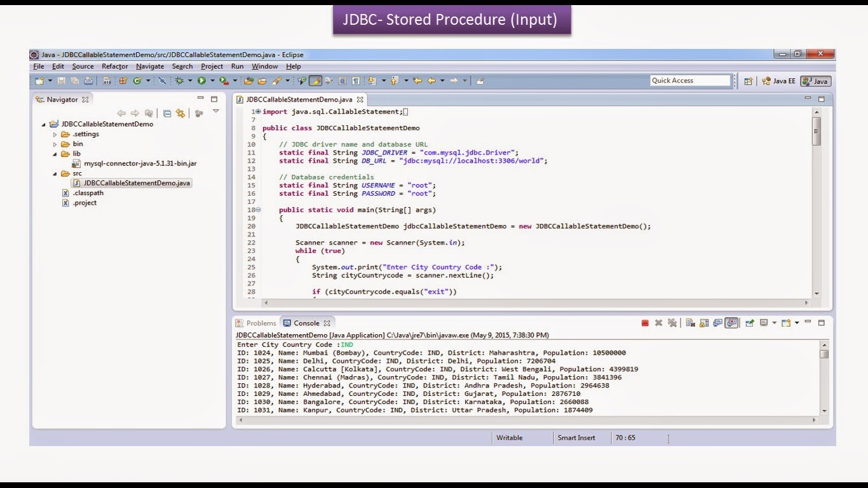The width and height of the screenshot is (868, 488).
Task: Toggle Scroll Lock in Console toolbar
Action: tap(704, 323)
